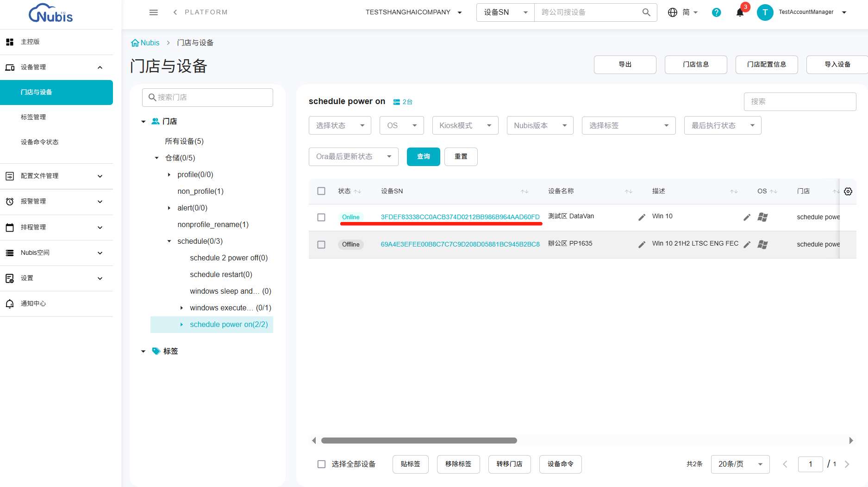Viewport: 868px width, 487px height.
Task: Edit description pencil for Win 10 21H2 row
Action: point(747,245)
